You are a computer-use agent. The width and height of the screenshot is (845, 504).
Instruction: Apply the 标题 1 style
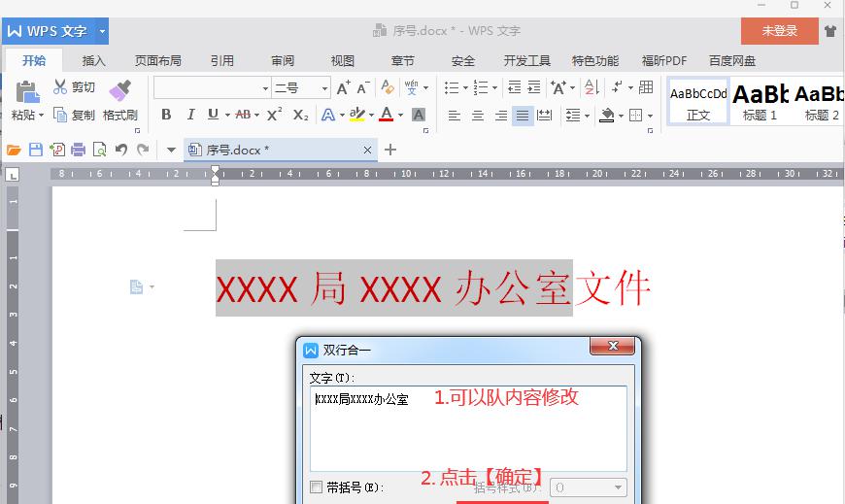[760, 101]
